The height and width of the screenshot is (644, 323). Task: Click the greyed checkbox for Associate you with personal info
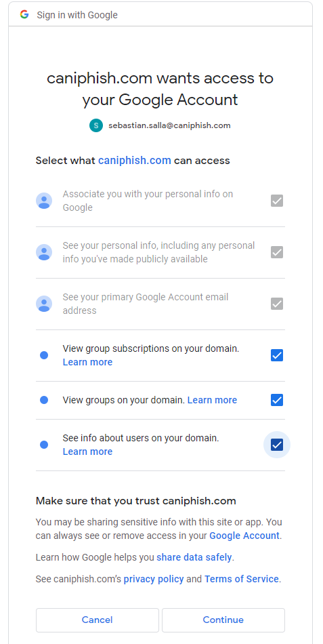[277, 201]
